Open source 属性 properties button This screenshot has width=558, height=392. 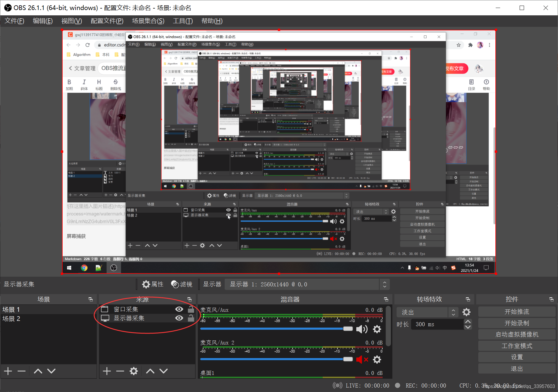153,284
